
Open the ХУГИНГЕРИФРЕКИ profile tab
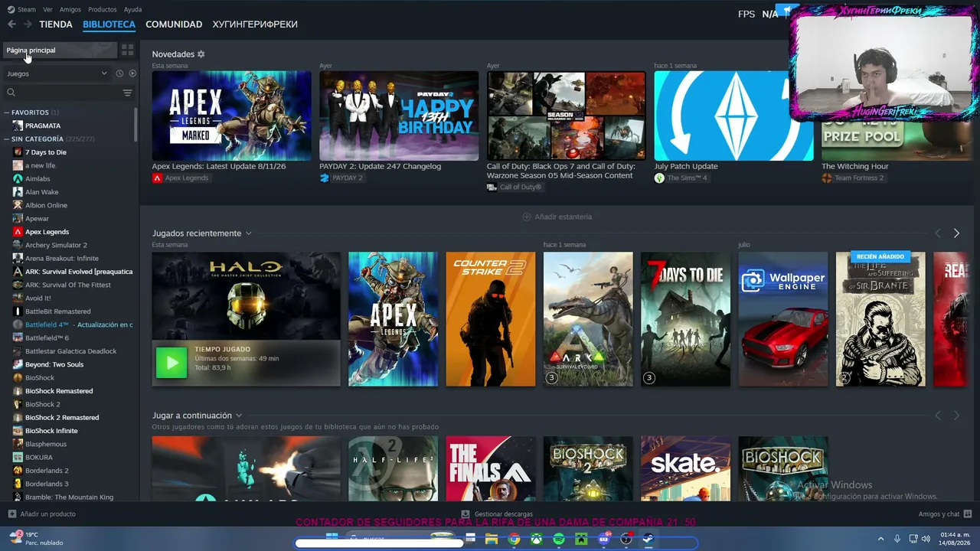(x=255, y=24)
